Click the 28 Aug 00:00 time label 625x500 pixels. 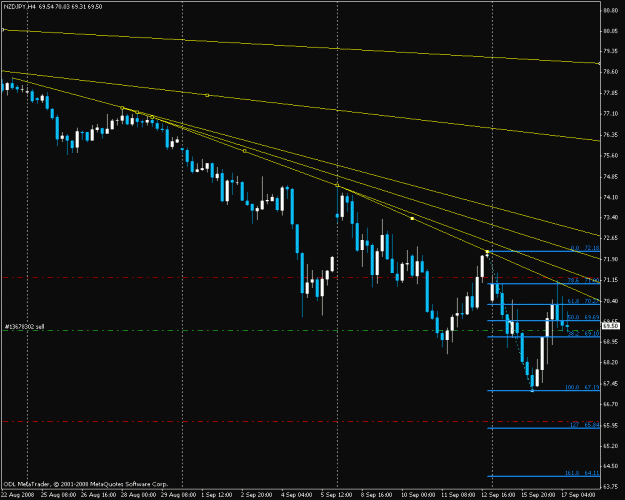(138, 495)
